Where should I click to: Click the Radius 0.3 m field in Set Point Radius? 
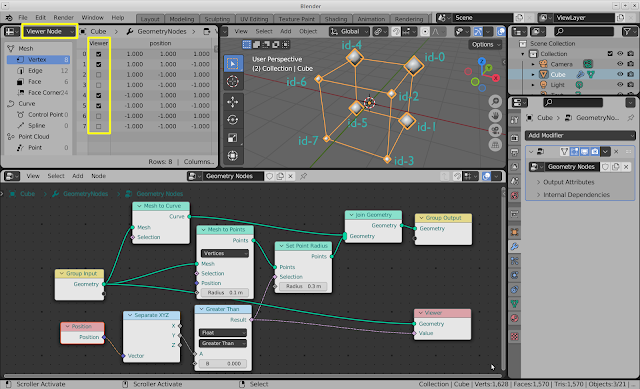303,286
